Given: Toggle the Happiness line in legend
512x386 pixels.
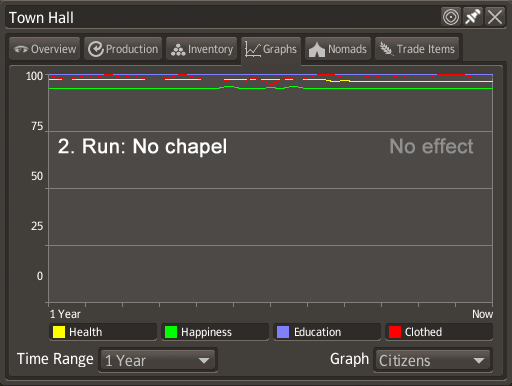Looking at the screenshot, I should tap(215, 332).
